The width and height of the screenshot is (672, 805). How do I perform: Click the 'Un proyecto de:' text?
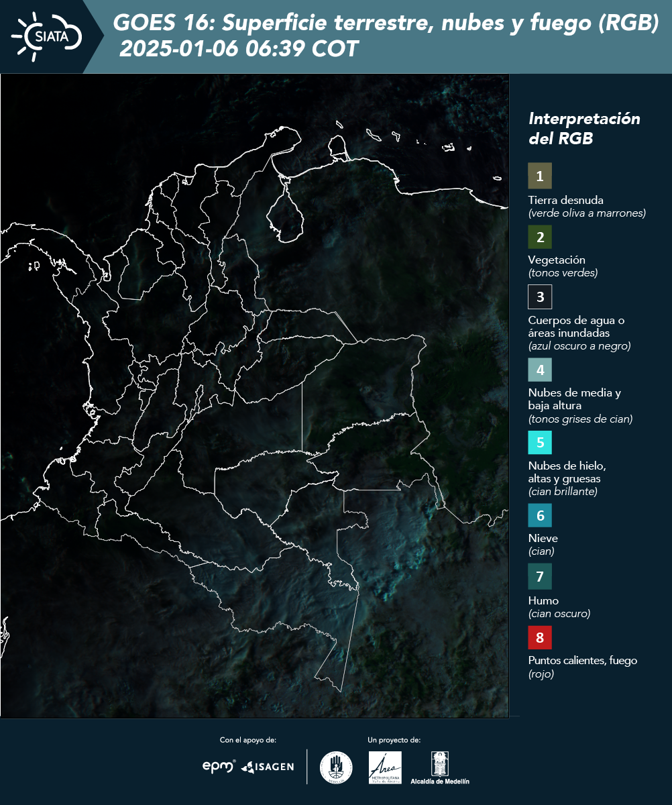pyautogui.click(x=394, y=740)
